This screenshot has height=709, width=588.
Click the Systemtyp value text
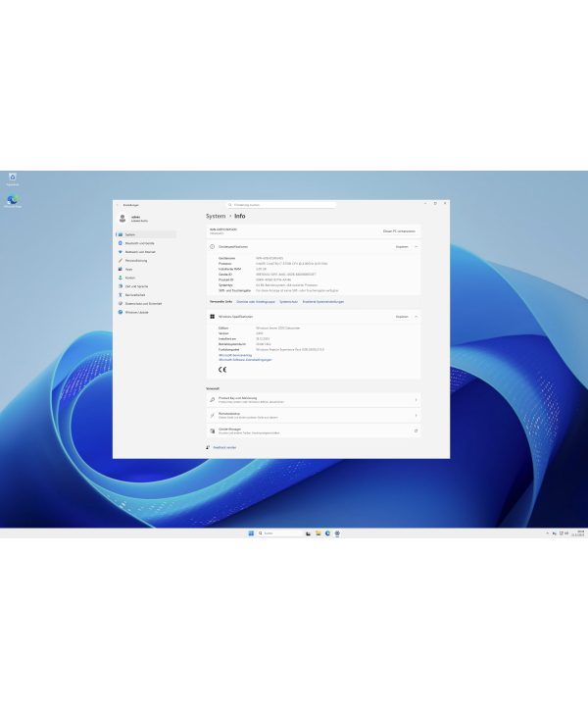click(x=286, y=285)
